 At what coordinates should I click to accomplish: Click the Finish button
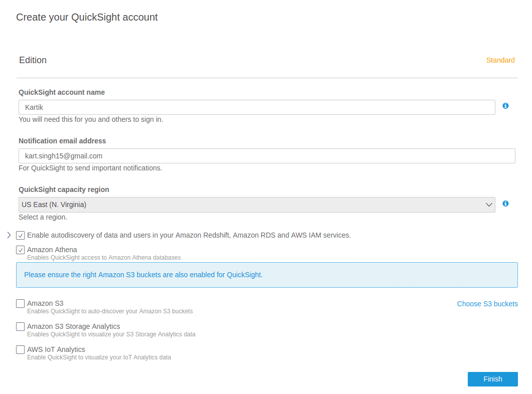pyautogui.click(x=493, y=379)
